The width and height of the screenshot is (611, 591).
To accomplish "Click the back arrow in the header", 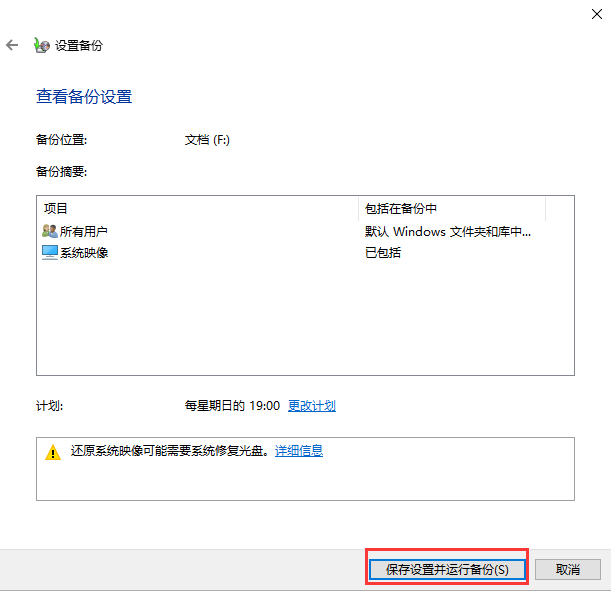I will (x=12, y=45).
